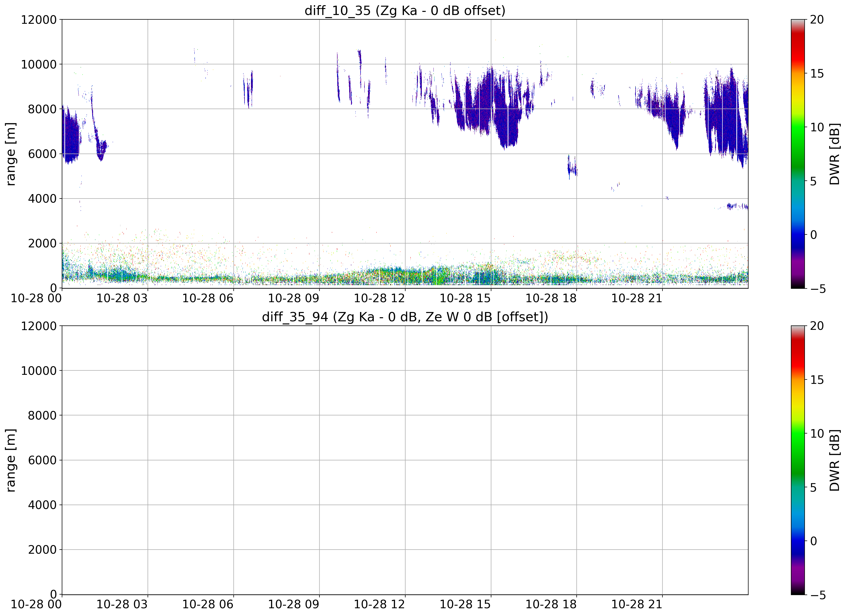Click the 10000 range tick on diff_10_35
This screenshot has width=847, height=616.
pos(39,64)
